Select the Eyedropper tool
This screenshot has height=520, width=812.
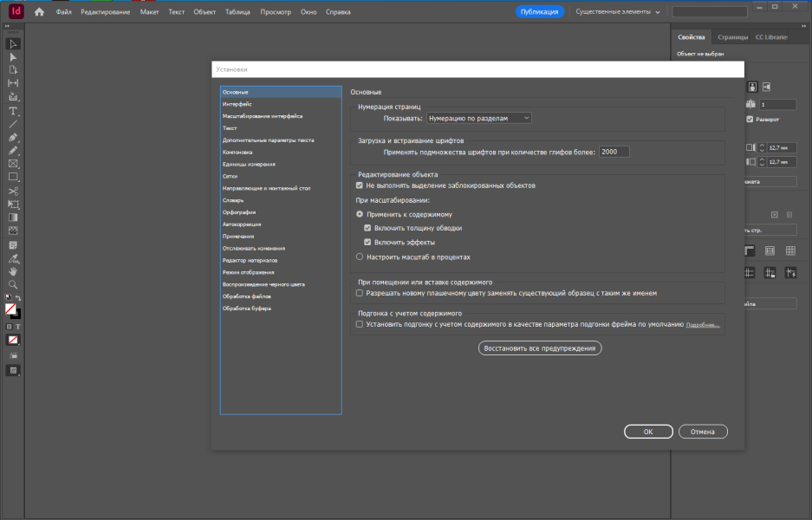point(13,258)
